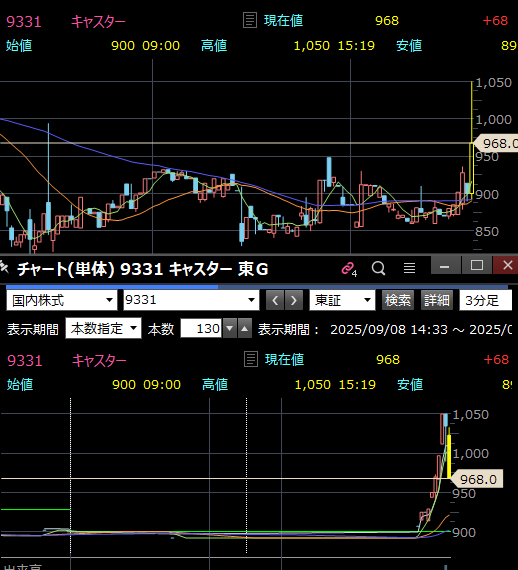This screenshot has height=570, width=518.
Task: Decrease 本数 count with down arrow
Action: 230,329
